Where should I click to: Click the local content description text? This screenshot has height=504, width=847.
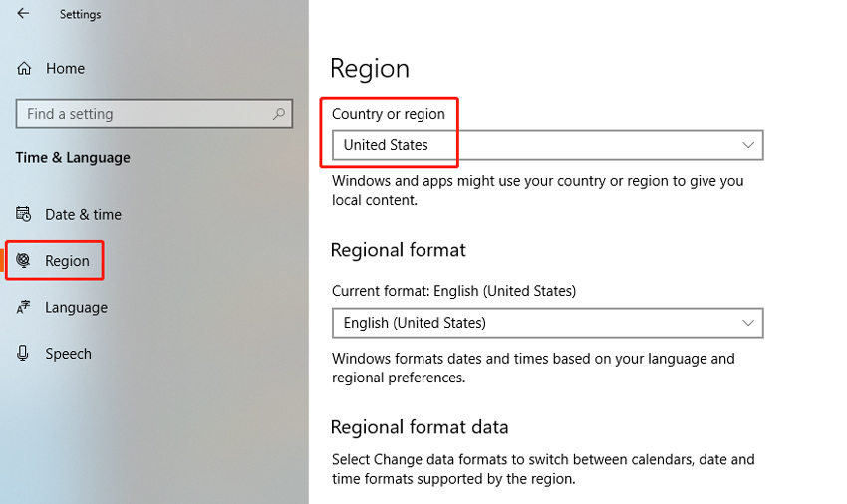(x=537, y=190)
